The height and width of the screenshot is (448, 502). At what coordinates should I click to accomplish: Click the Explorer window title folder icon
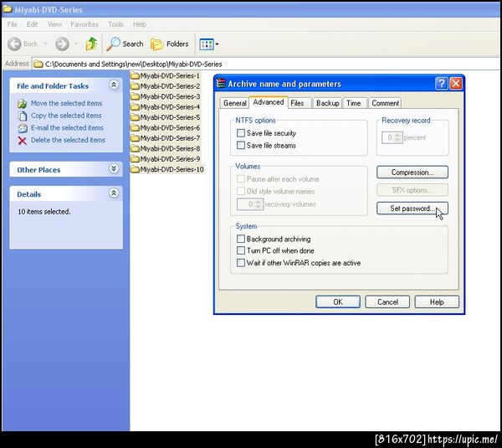pyautogui.click(x=8, y=8)
